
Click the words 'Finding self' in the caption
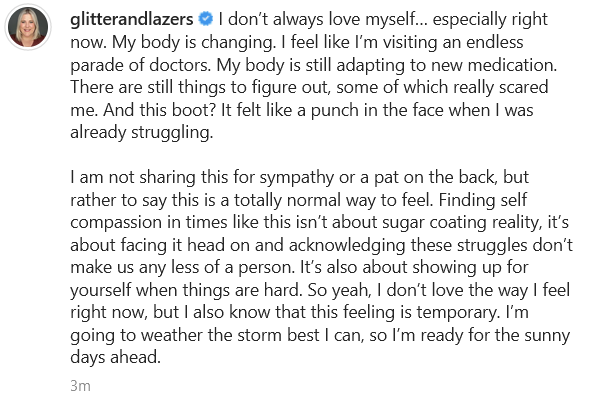click(483, 200)
